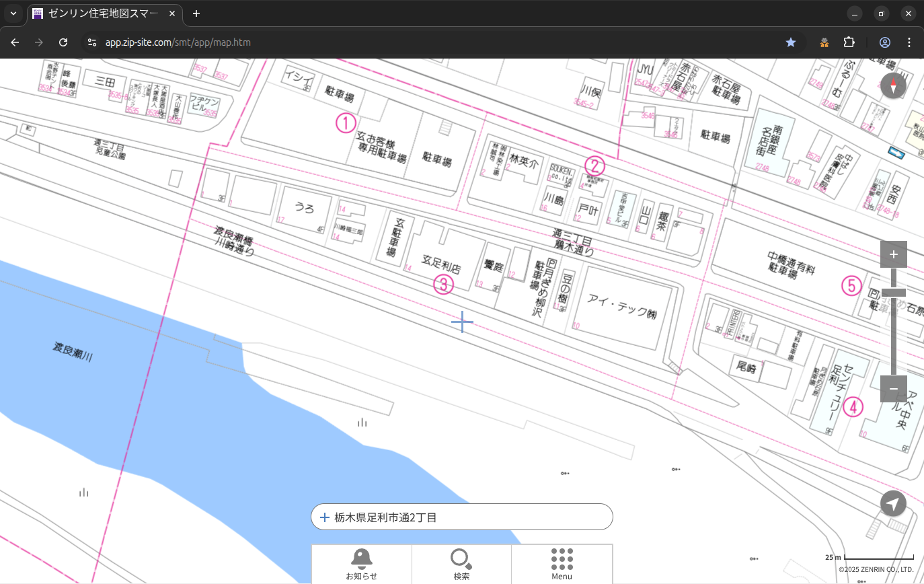Click pink circled marker number 1
The width and height of the screenshot is (924, 584).
click(x=346, y=123)
